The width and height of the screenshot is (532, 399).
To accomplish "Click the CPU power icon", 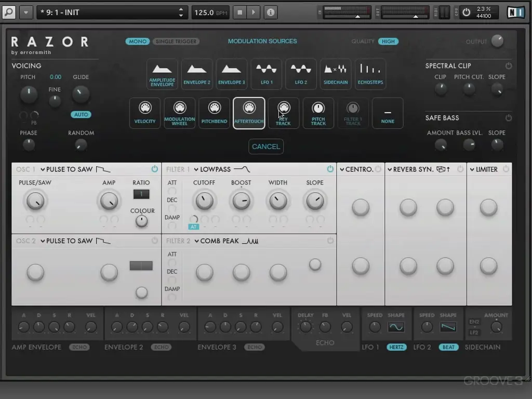I will [467, 12].
